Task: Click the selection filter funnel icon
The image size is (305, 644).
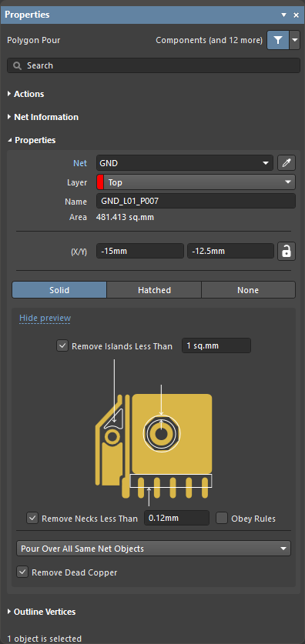Action: click(x=278, y=40)
